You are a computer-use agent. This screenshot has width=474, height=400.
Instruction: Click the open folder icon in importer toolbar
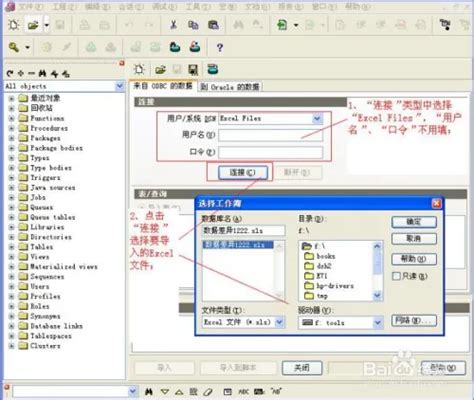tap(160, 69)
